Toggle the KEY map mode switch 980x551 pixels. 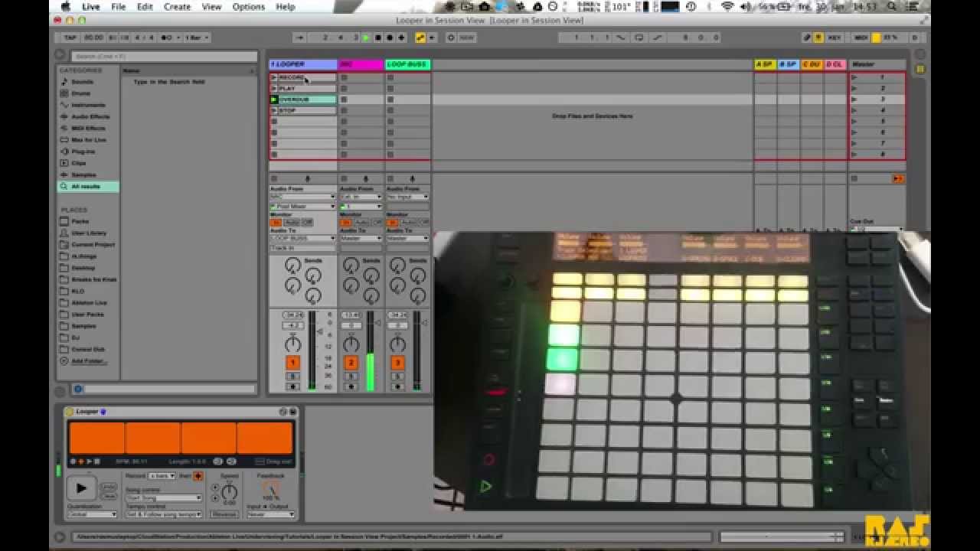(834, 37)
